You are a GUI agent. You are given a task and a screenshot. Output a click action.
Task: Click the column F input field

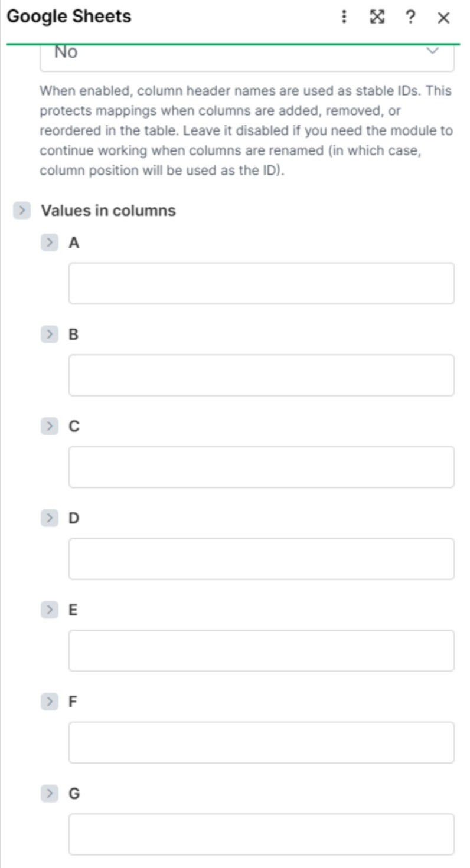[x=261, y=742]
